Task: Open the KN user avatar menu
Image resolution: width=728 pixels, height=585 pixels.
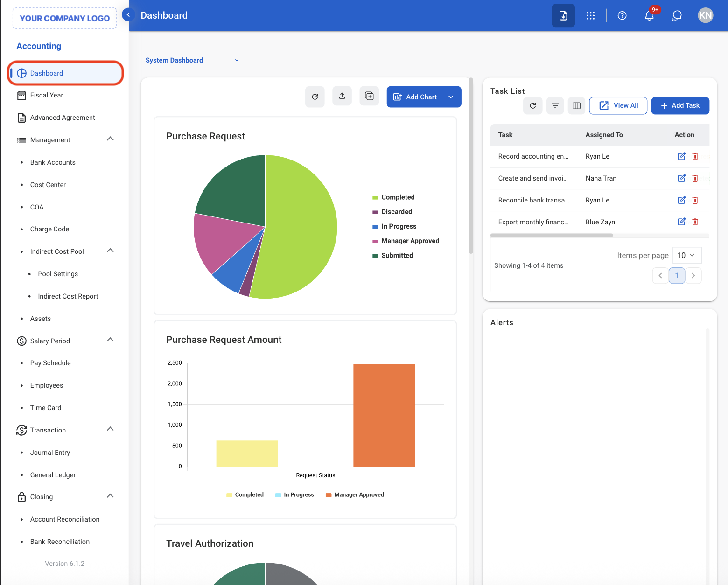Action: [706, 15]
